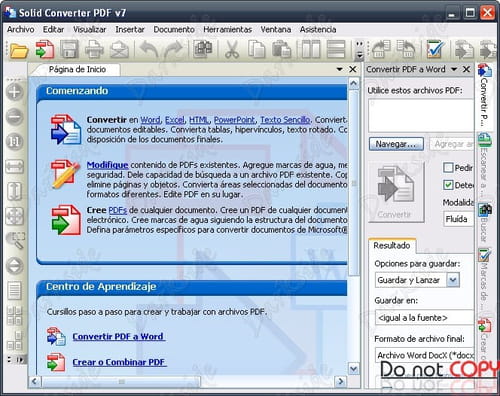Save the document with the floppy icon
Screen dimensions: 500x396
pyautogui.click(x=69, y=49)
